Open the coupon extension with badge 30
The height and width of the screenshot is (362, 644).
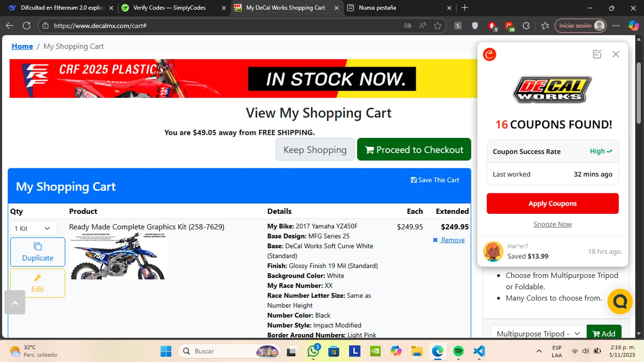point(510,26)
